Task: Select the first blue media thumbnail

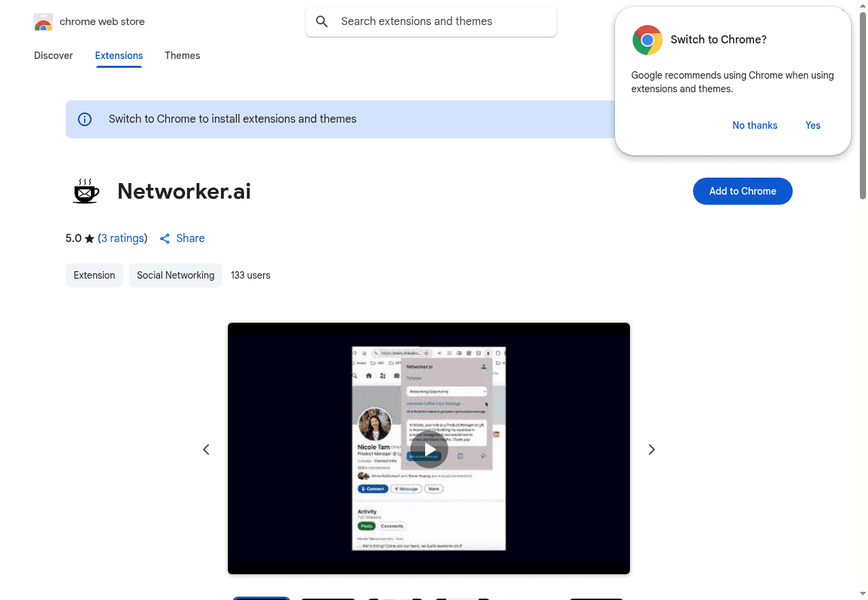Action: (261, 599)
